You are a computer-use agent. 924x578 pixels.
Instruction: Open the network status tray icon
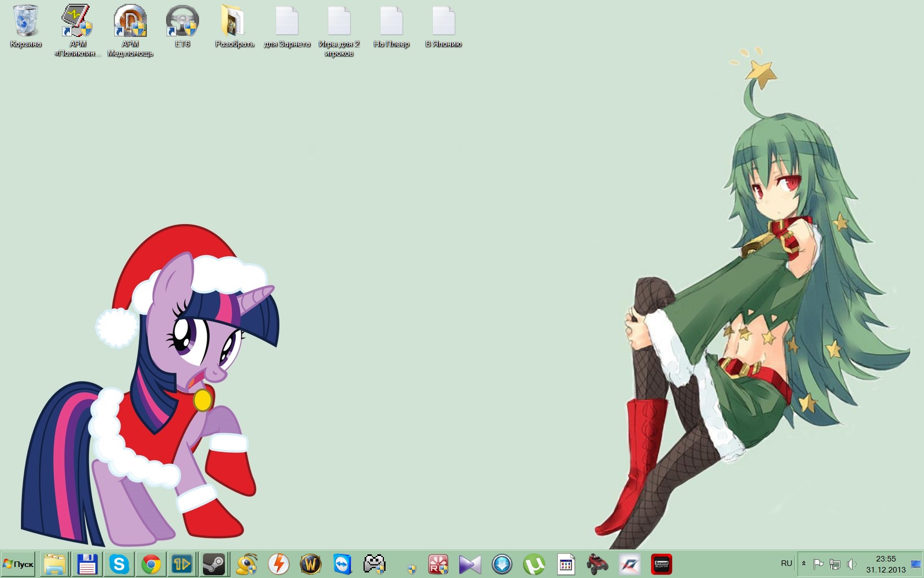pos(835,564)
